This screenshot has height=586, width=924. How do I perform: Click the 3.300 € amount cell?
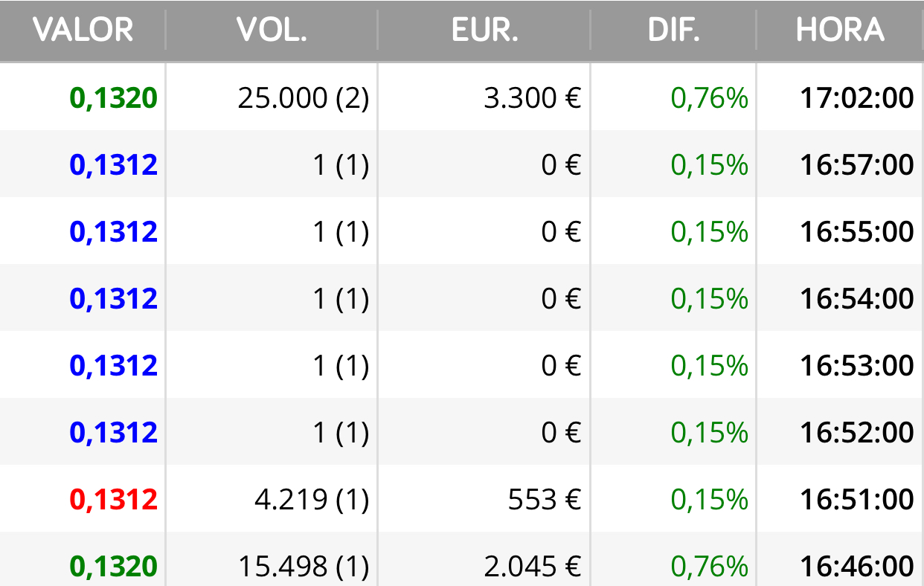(x=532, y=97)
